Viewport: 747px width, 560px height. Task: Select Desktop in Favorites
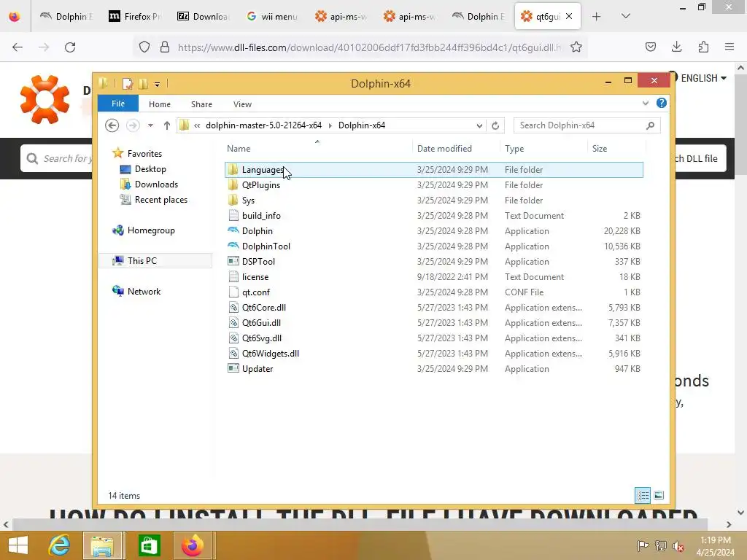click(150, 169)
